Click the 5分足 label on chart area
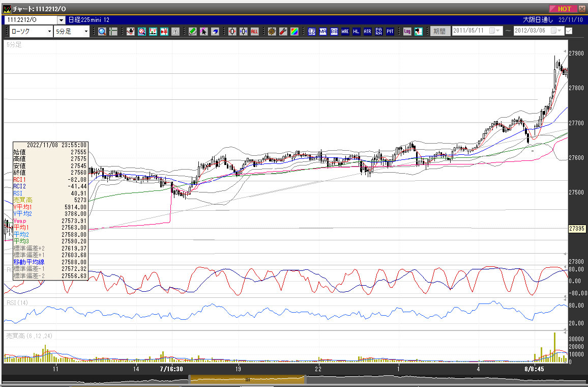 pyautogui.click(x=14, y=45)
